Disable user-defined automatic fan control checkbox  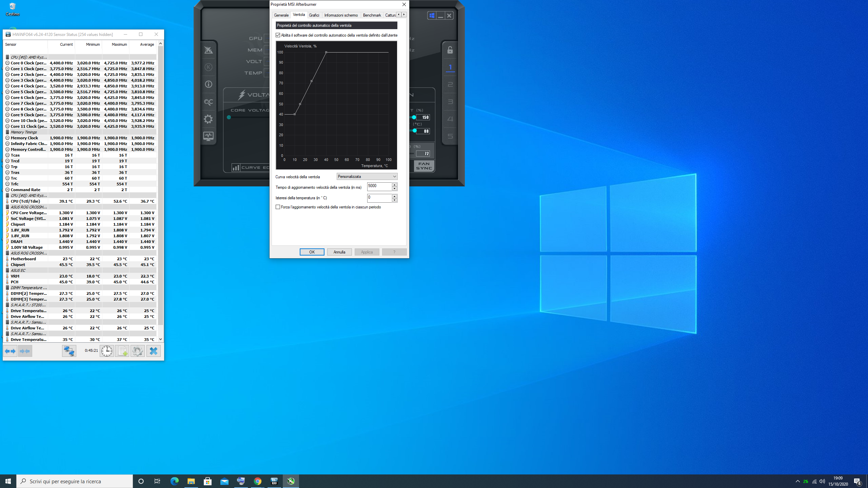278,35
